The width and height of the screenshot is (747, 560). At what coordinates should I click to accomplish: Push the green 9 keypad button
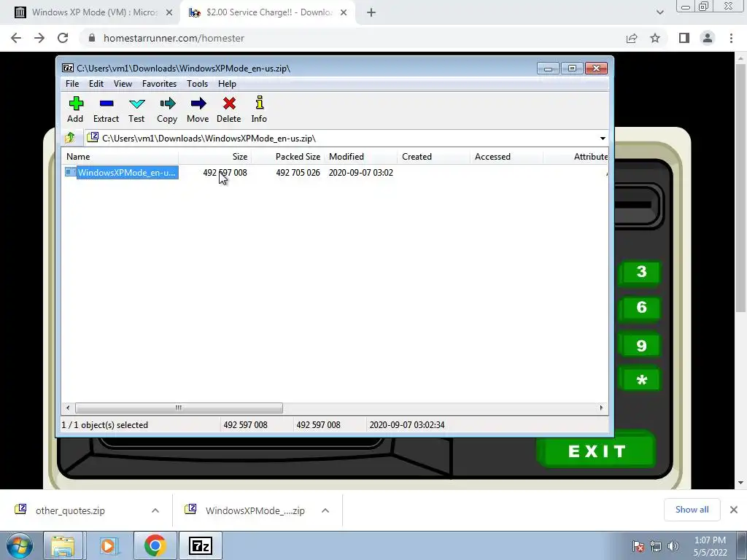(x=641, y=345)
